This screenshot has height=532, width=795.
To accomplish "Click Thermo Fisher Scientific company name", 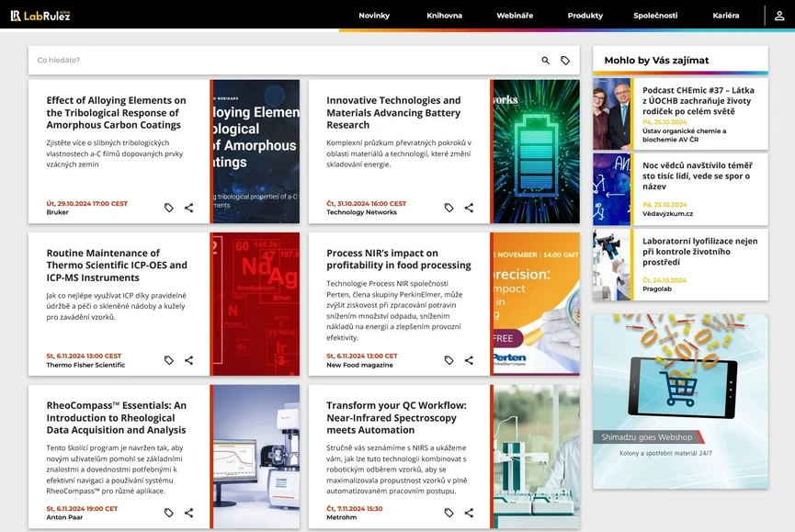I will click(x=85, y=365).
